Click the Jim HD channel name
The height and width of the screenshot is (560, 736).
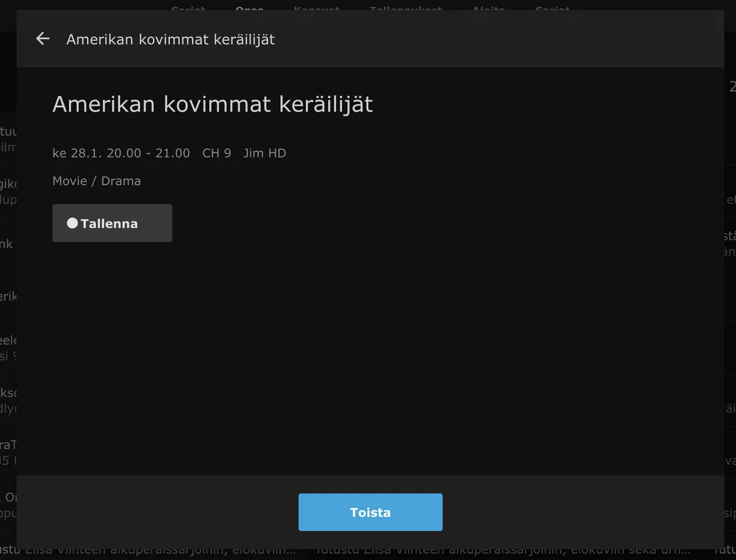point(264,153)
